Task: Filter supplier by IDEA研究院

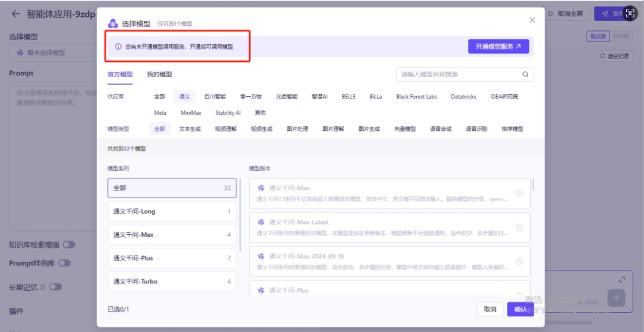Action: 504,97
